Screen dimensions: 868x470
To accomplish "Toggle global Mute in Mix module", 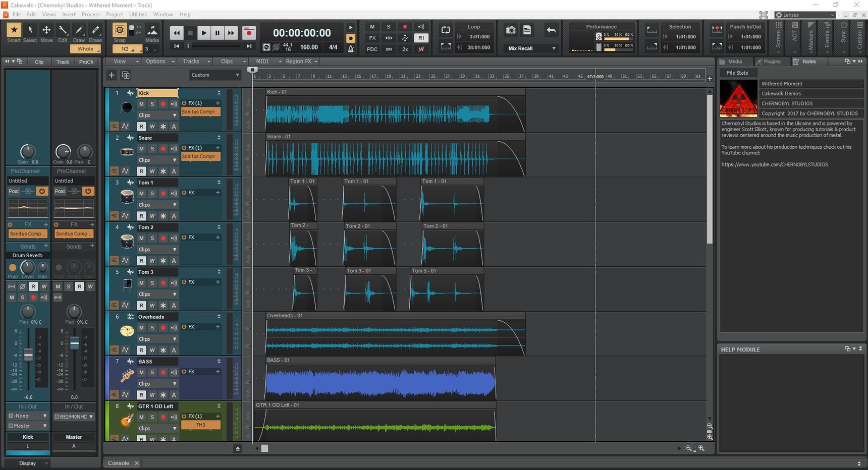I will pos(372,27).
